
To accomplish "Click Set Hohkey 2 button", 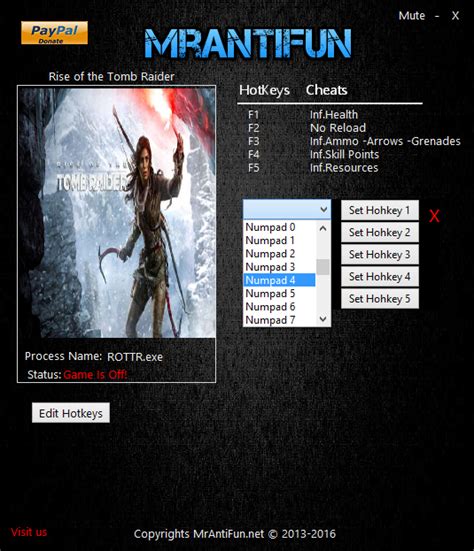I will click(x=379, y=232).
